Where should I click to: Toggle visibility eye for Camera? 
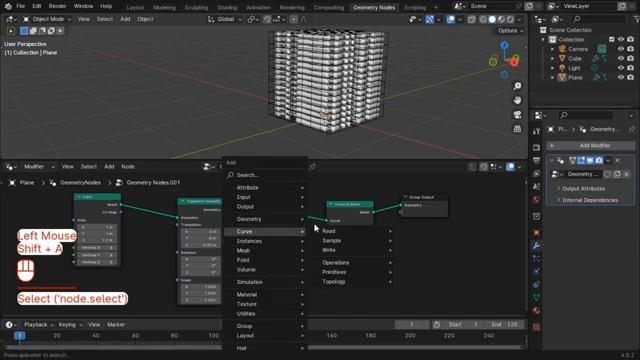click(621, 49)
